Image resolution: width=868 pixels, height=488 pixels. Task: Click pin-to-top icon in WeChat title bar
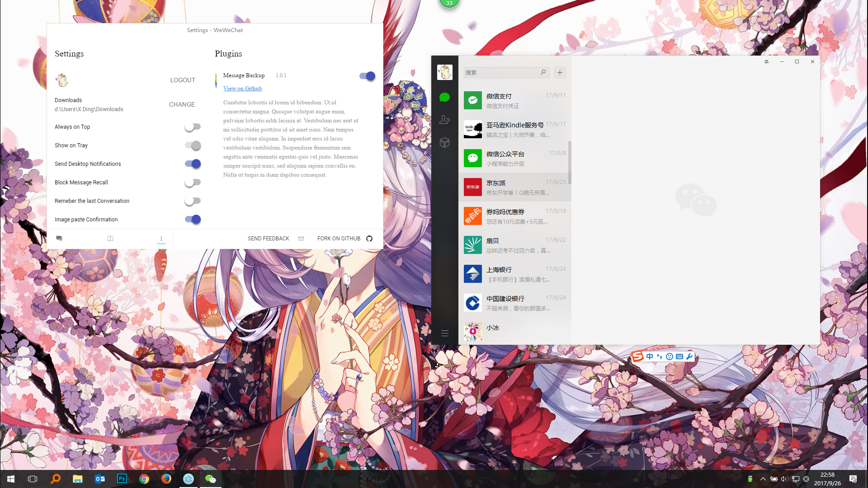(x=766, y=62)
